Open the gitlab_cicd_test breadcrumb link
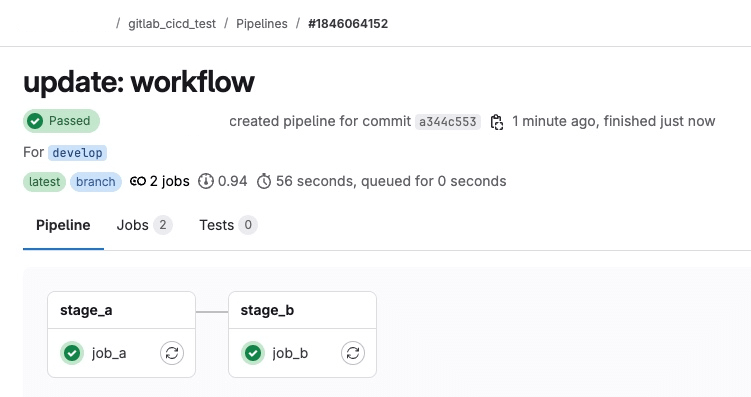The image size is (751, 397). [172, 24]
